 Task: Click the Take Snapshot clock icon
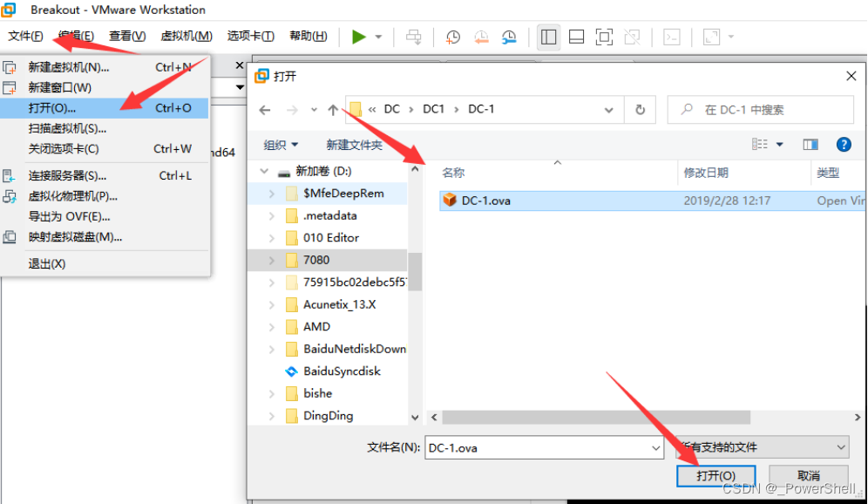click(x=453, y=37)
